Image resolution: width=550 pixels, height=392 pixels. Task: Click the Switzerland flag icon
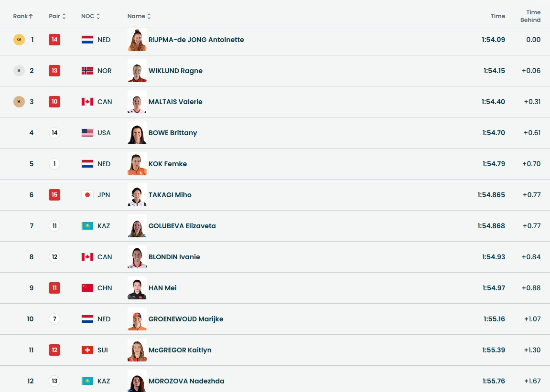(x=87, y=350)
